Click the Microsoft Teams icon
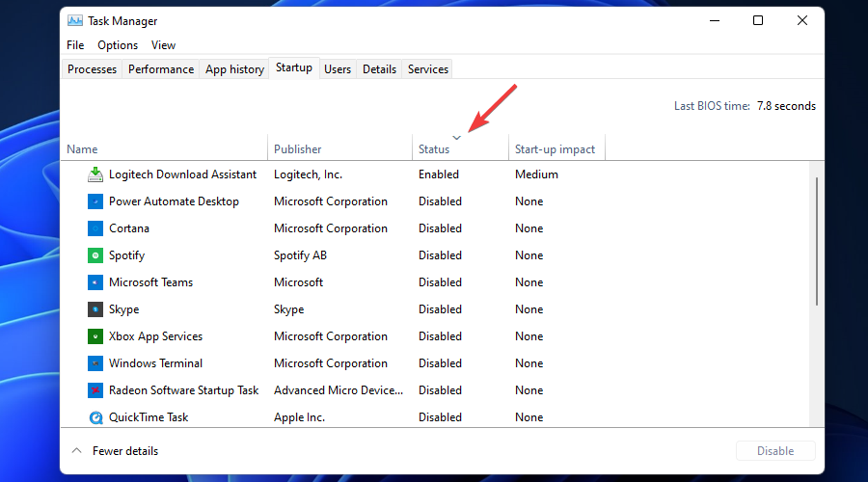868x482 pixels. 95,282
